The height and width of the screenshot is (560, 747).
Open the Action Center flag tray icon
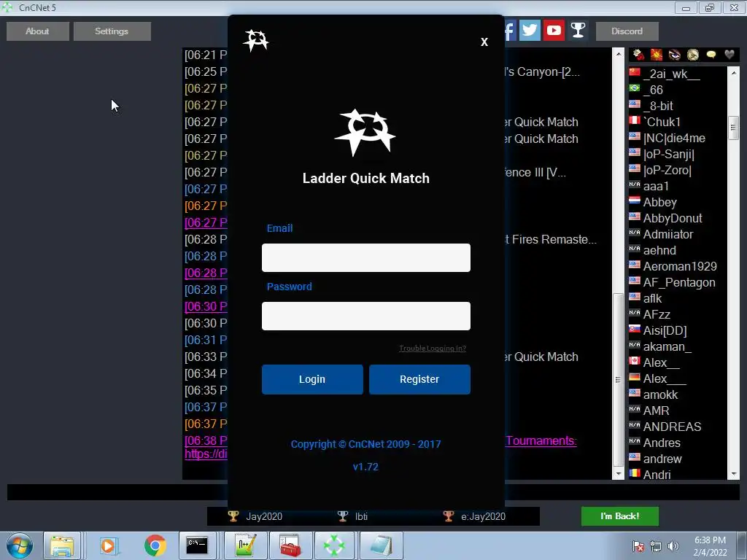click(638, 546)
